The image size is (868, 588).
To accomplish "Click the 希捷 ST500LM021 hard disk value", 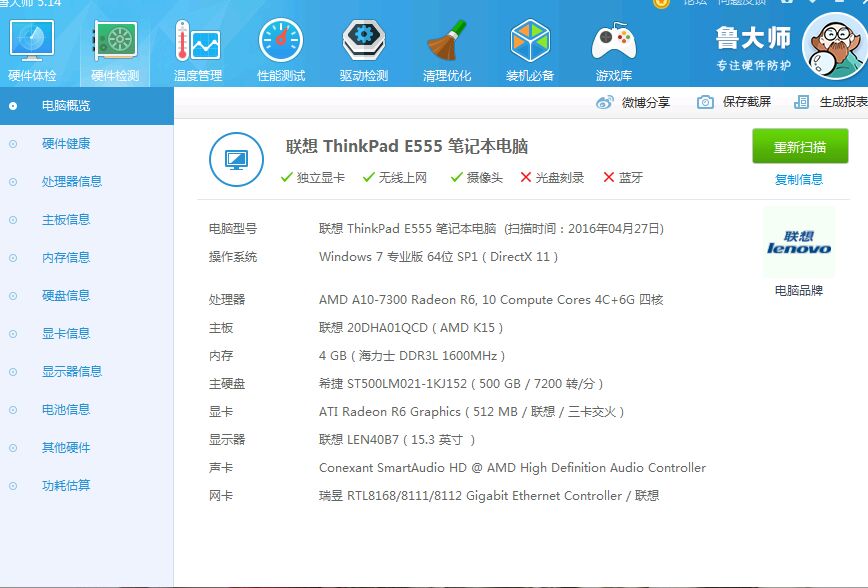I will 461,384.
